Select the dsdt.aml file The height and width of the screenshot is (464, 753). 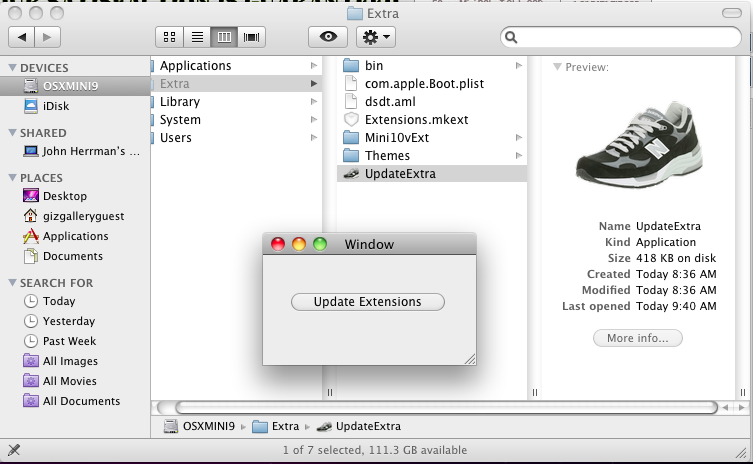(x=432, y=101)
